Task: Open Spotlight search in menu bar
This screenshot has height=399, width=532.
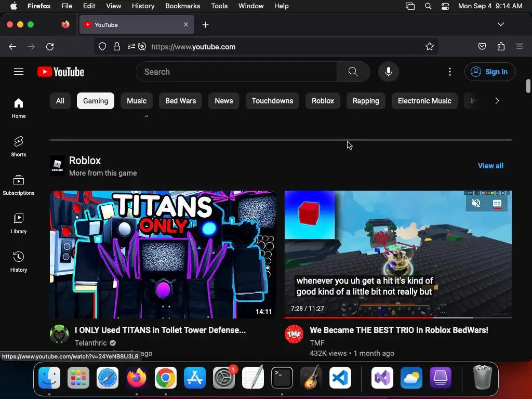Action: point(428,6)
